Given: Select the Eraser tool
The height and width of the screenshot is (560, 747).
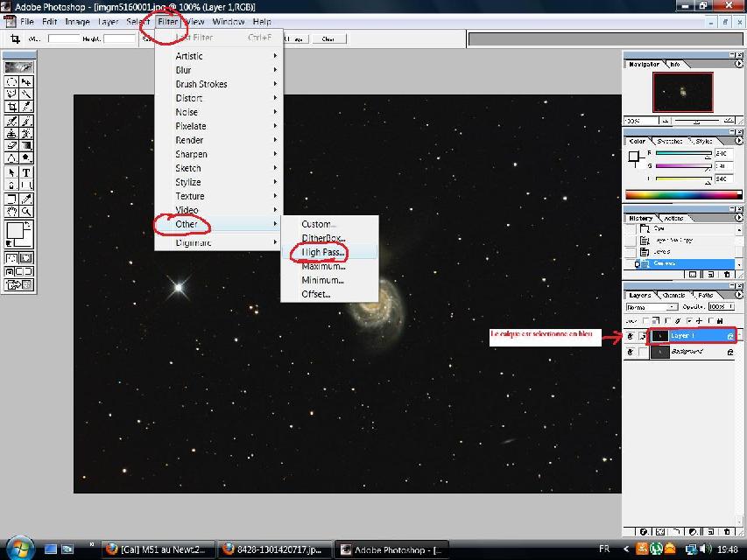Looking at the screenshot, I should click(x=11, y=145).
